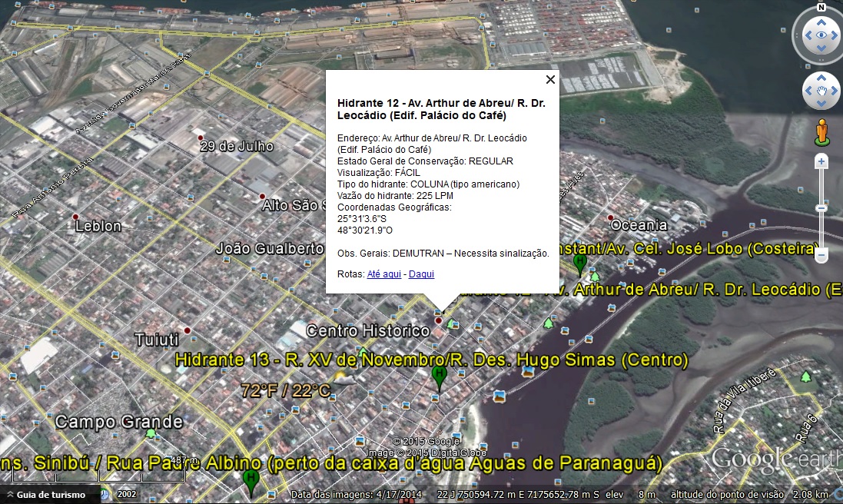Reset view north using the N compass marker

821,8
